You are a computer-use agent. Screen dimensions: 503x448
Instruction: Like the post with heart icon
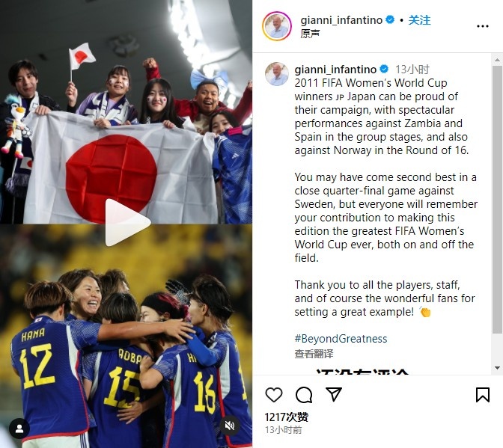pos(274,394)
